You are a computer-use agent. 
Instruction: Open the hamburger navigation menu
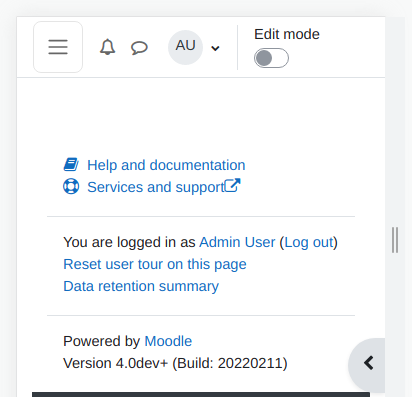click(x=58, y=47)
